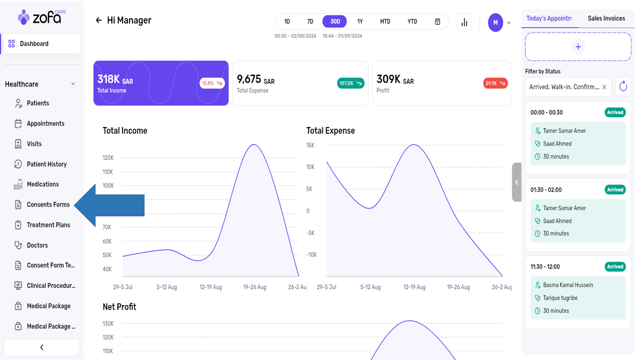Image resolution: width=644 pixels, height=360 pixels.
Task: Go to Doctors in the sidebar
Action: click(x=37, y=245)
